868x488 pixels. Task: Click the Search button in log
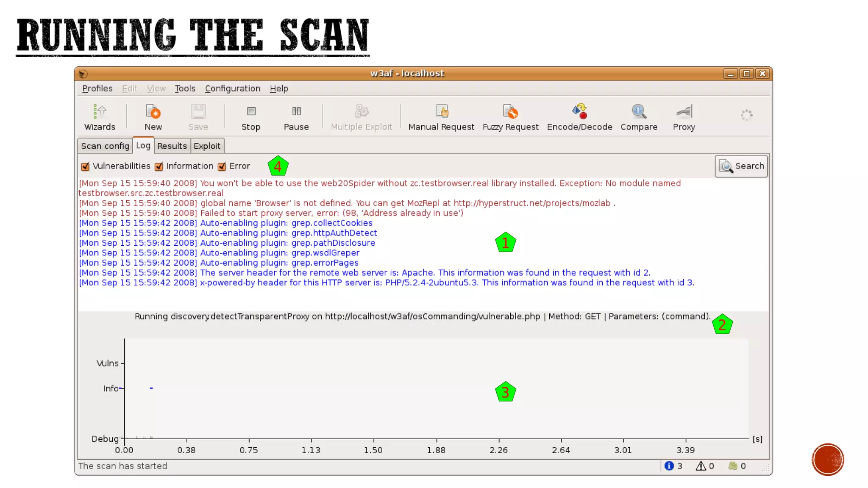point(741,166)
